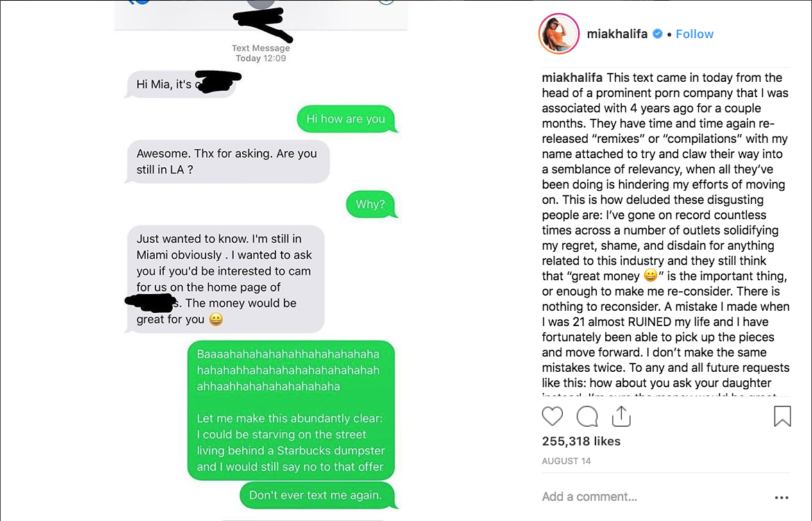Open miakhalifa profile picture story
The image size is (812, 521).
[x=559, y=34]
